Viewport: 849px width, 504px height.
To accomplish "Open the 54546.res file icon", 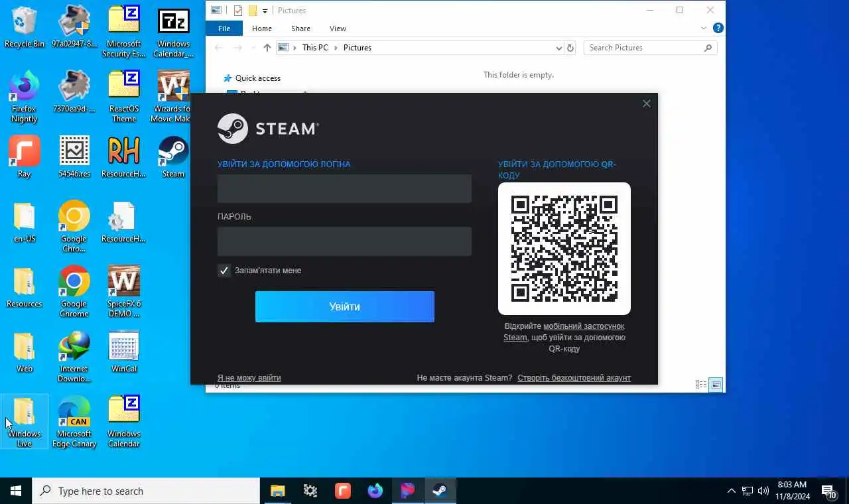I will coord(74,157).
